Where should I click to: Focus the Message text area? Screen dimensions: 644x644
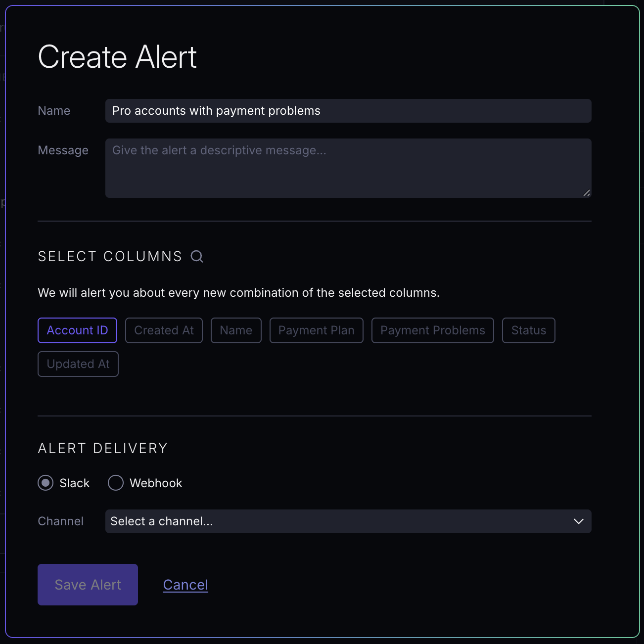pos(348,168)
